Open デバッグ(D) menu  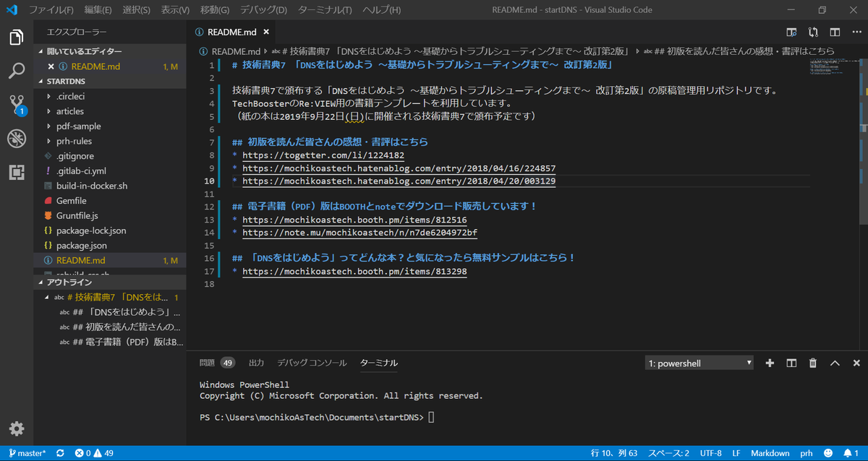263,10
